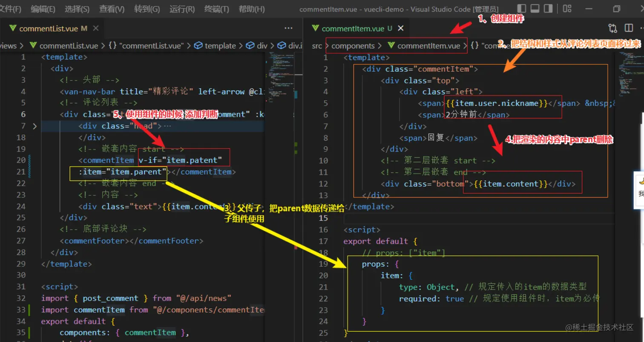
Task: Click the split editor right icon
Action: [x=629, y=29]
